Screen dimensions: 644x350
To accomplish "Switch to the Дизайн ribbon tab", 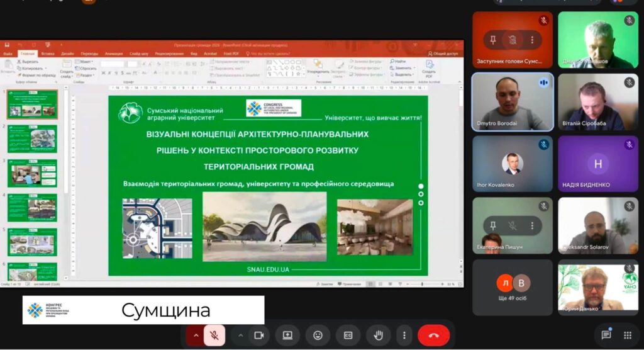I will (x=67, y=54).
